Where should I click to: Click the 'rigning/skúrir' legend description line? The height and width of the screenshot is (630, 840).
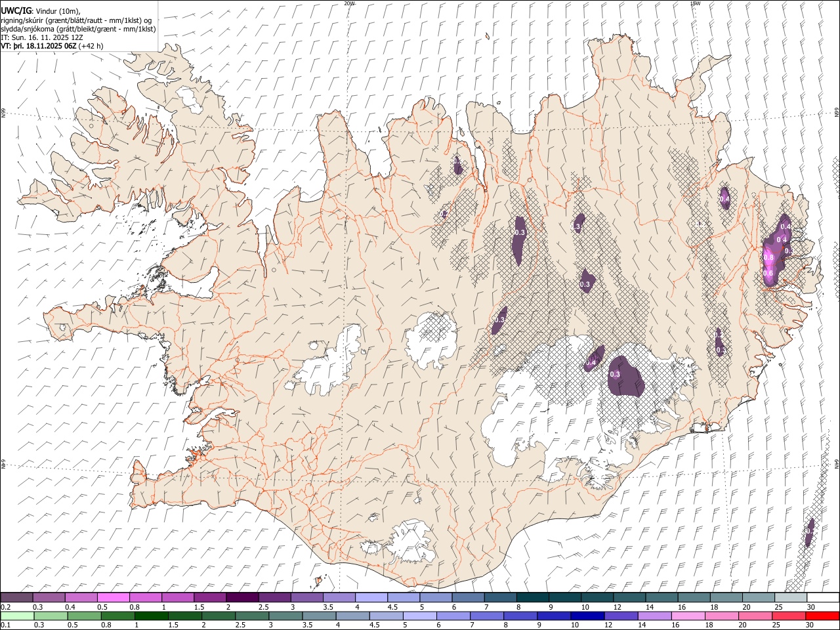click(76, 20)
